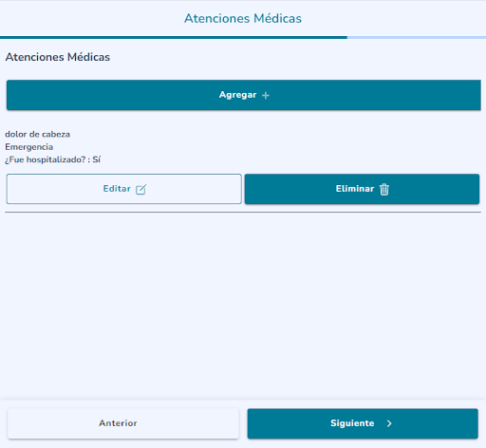
Task: Select the "dolor de cabeza" entry text
Action: (37, 134)
